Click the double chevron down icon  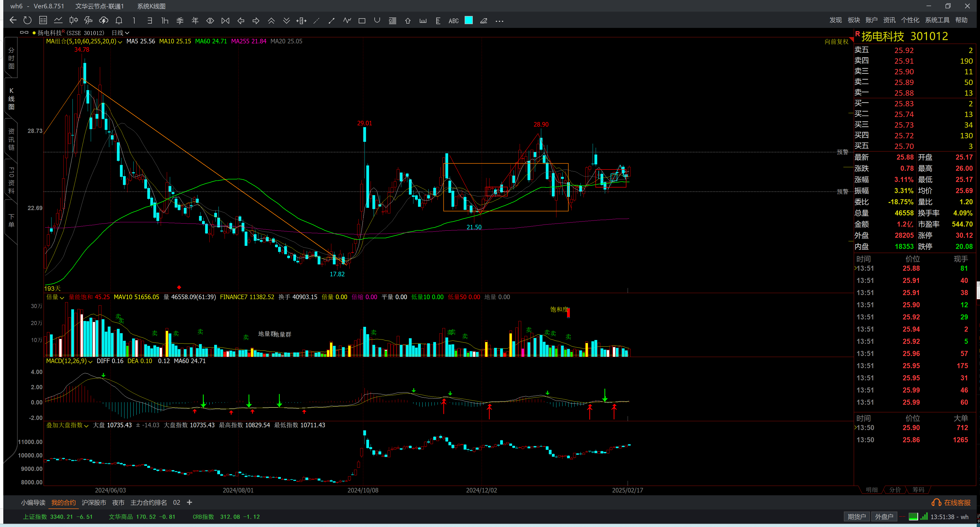(286, 21)
